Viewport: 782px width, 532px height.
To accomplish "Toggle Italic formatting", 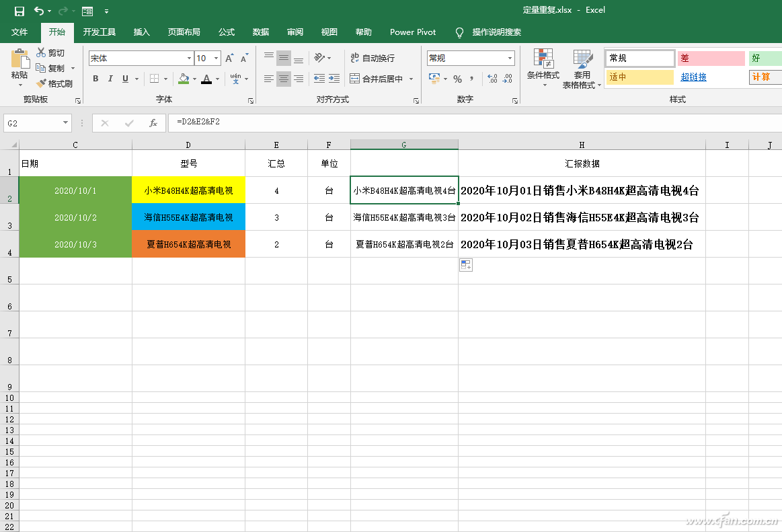I will (x=110, y=78).
